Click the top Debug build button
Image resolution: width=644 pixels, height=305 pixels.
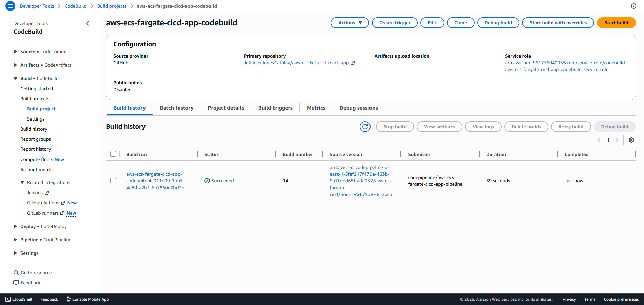pos(498,23)
